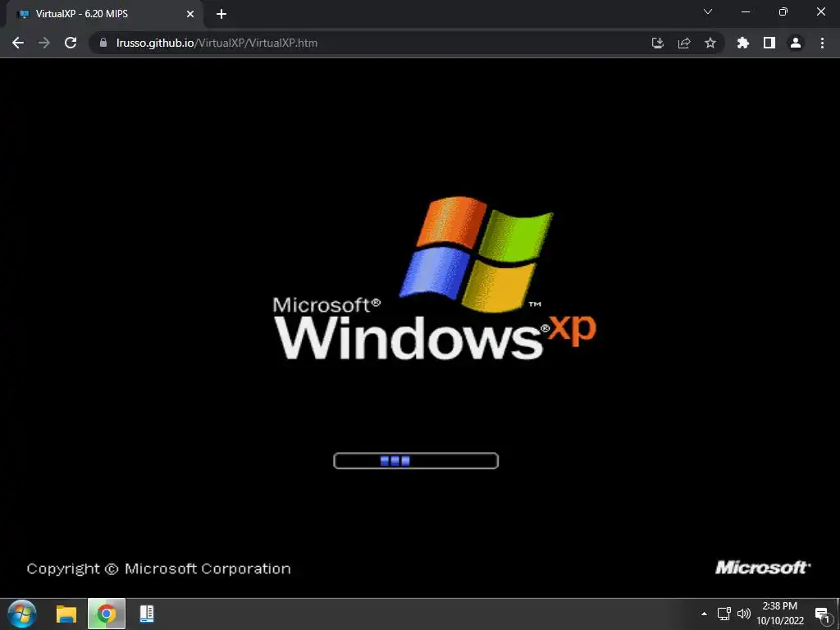Open the volume speaker tray icon
This screenshot has width=840, height=630.
coord(744,614)
